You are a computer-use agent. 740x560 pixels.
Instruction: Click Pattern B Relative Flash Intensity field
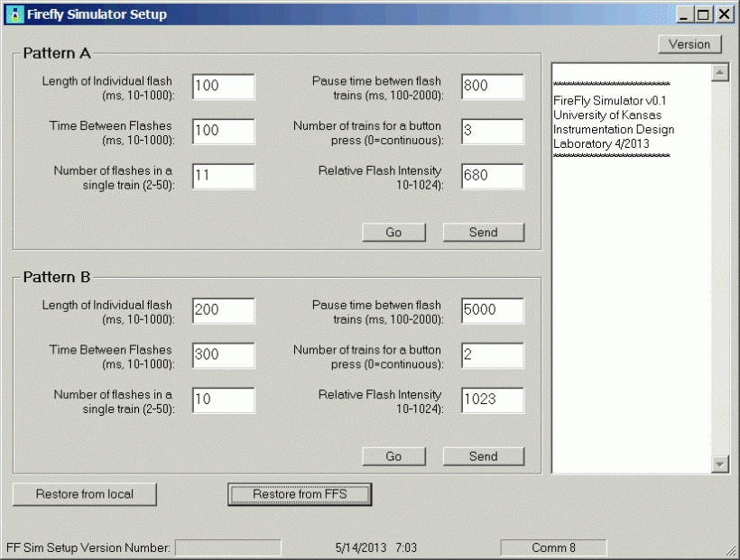492,399
